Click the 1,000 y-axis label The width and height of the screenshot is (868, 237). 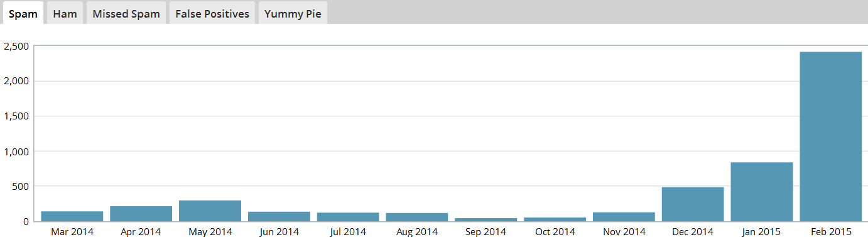tap(16, 151)
